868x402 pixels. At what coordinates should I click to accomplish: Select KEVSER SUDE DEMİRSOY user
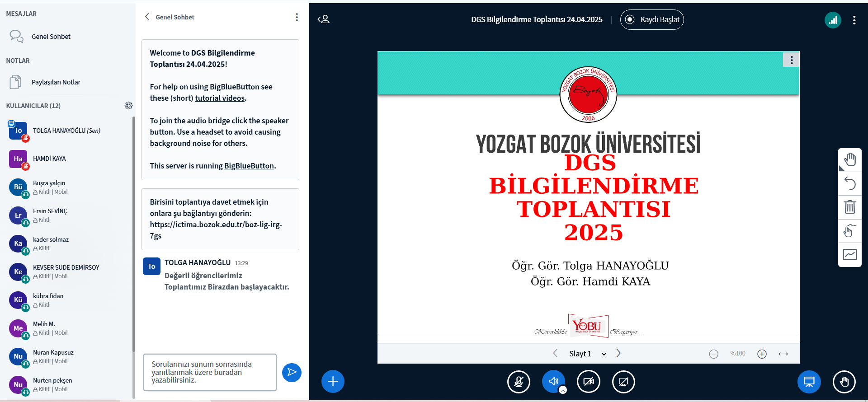pyautogui.click(x=68, y=271)
